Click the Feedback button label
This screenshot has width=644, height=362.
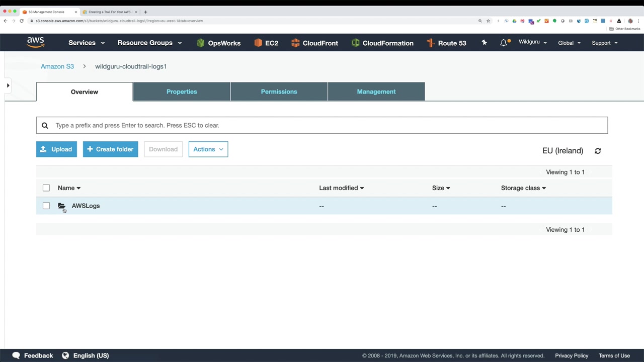tap(38, 355)
